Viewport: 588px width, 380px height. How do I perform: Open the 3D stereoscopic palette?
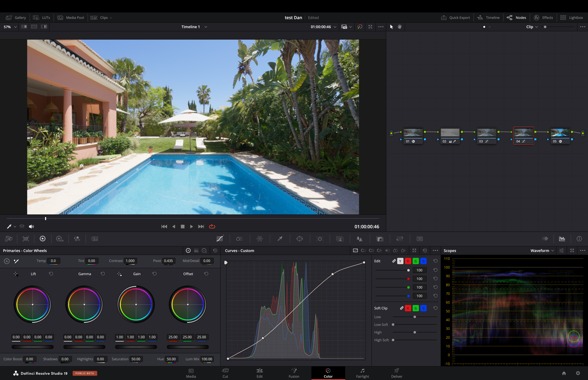419,239
